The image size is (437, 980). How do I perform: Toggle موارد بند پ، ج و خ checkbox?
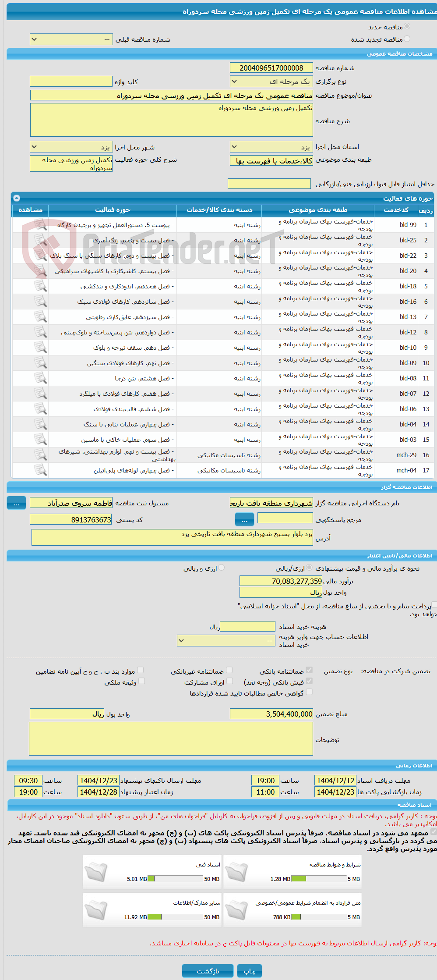click(140, 670)
